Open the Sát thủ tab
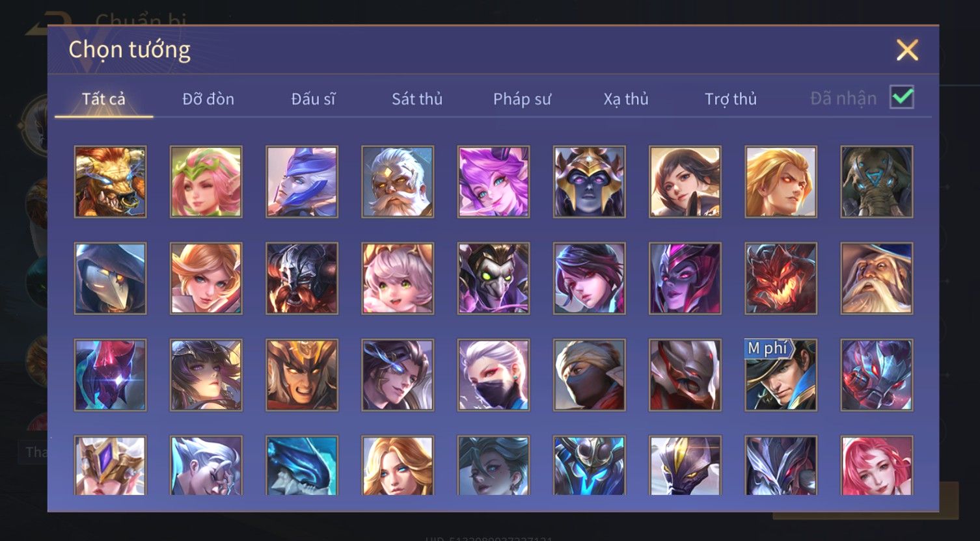 tap(417, 99)
